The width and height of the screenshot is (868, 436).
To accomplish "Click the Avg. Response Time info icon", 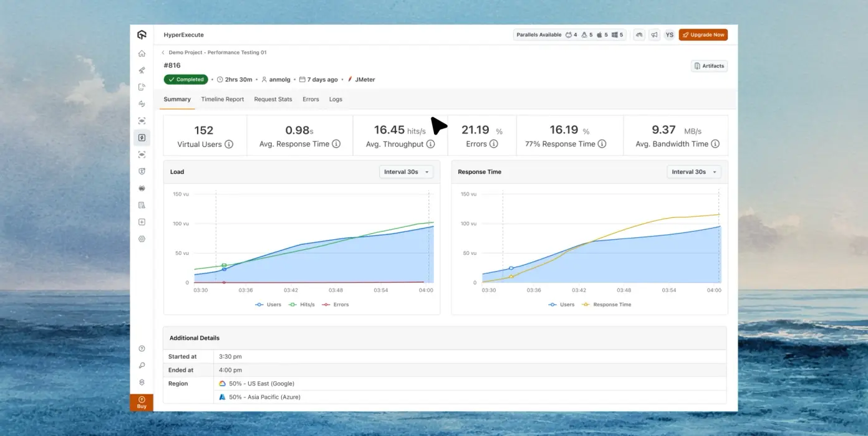I will (336, 144).
